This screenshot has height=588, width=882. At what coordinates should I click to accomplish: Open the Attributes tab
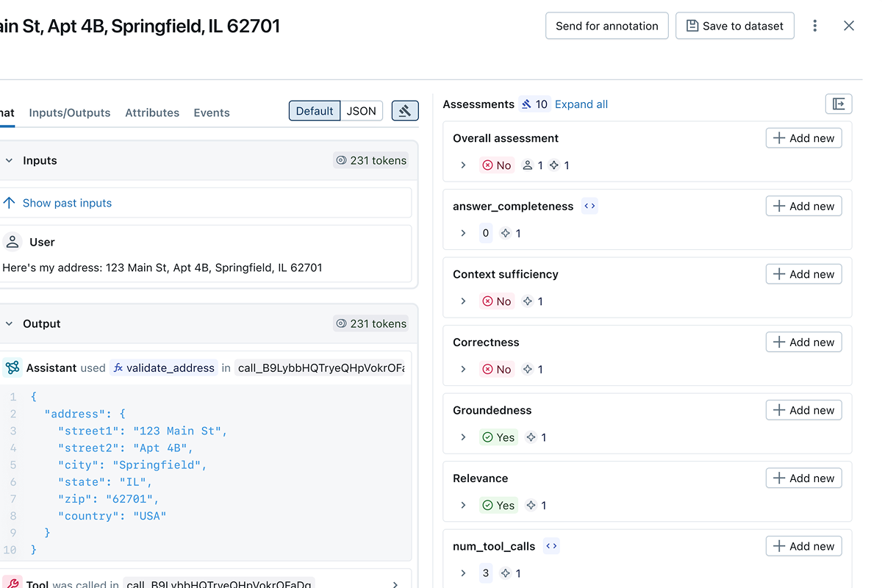click(152, 112)
